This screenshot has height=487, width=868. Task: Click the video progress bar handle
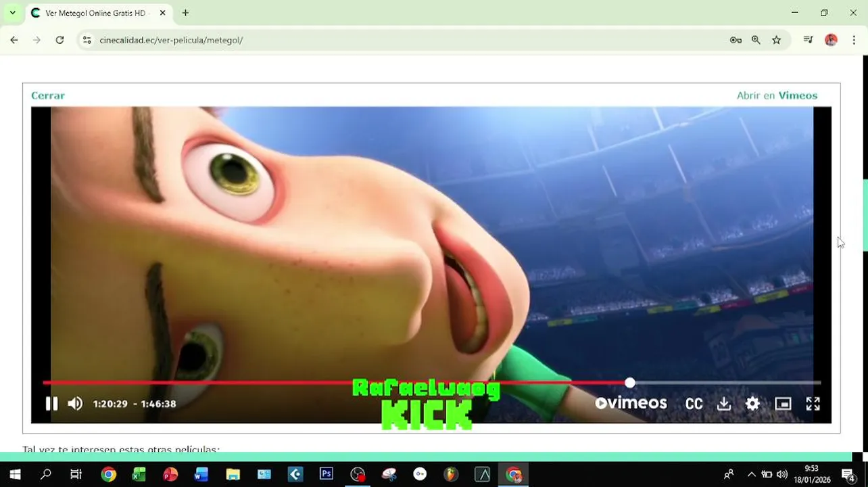pyautogui.click(x=630, y=383)
